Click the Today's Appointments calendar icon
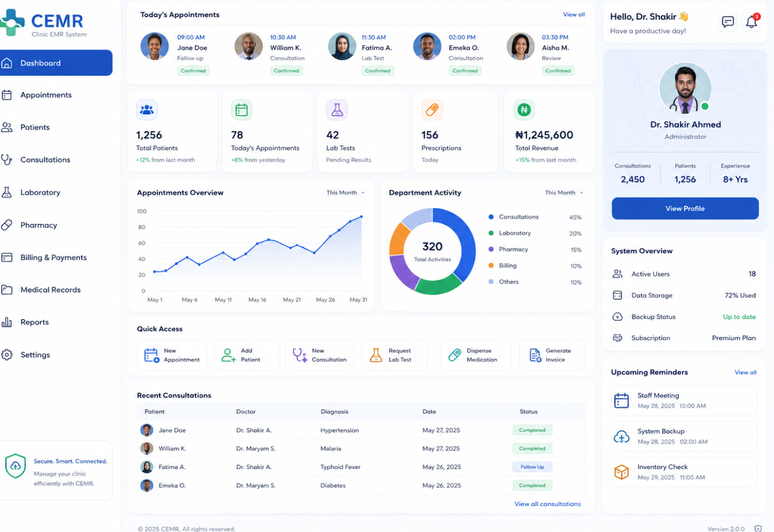The height and width of the screenshot is (532, 774). [x=242, y=110]
